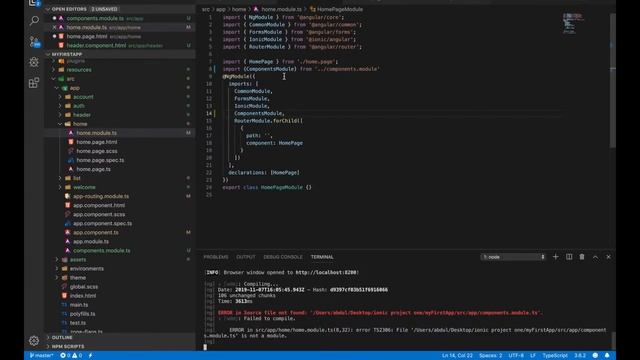Switch to the Debug Console tab
640x360 pixels.
tap(283, 257)
